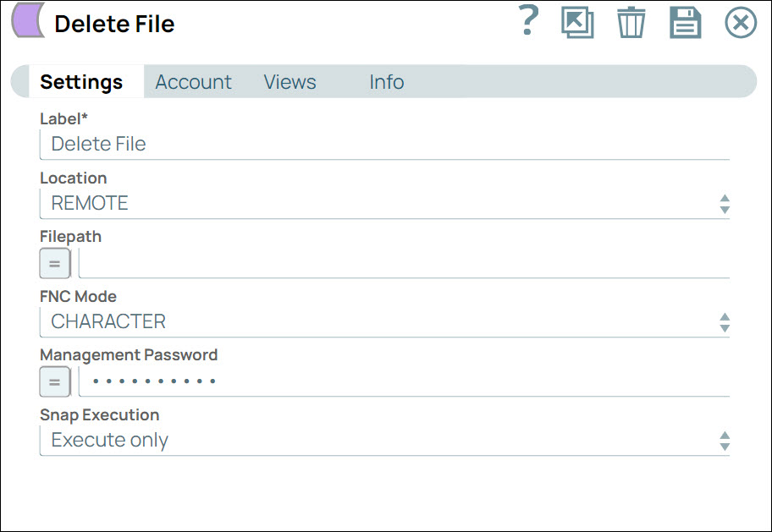Toggle expression mode for the Filepath field
Screen dimensions: 772x532
(x=54, y=263)
